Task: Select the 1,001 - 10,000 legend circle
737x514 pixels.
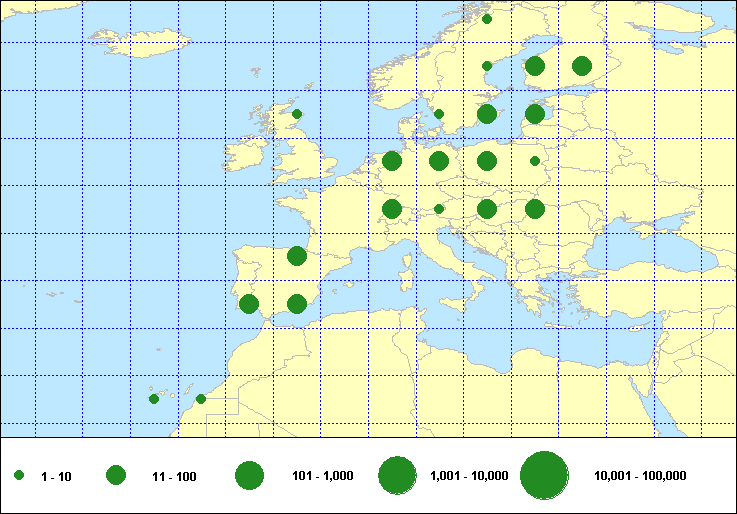Action: click(397, 476)
